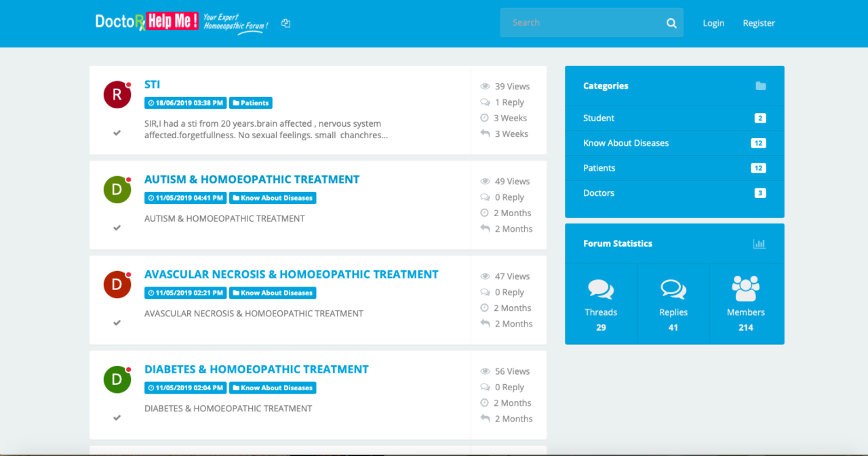The image size is (868, 456).
Task: Click the R avatar on the STI thread
Action: (117, 94)
